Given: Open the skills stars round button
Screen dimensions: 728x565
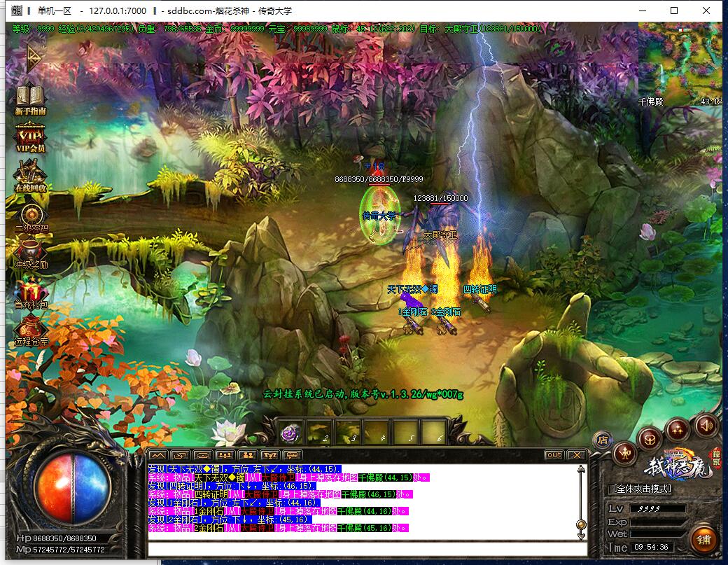Looking at the screenshot, I should pos(677,429).
